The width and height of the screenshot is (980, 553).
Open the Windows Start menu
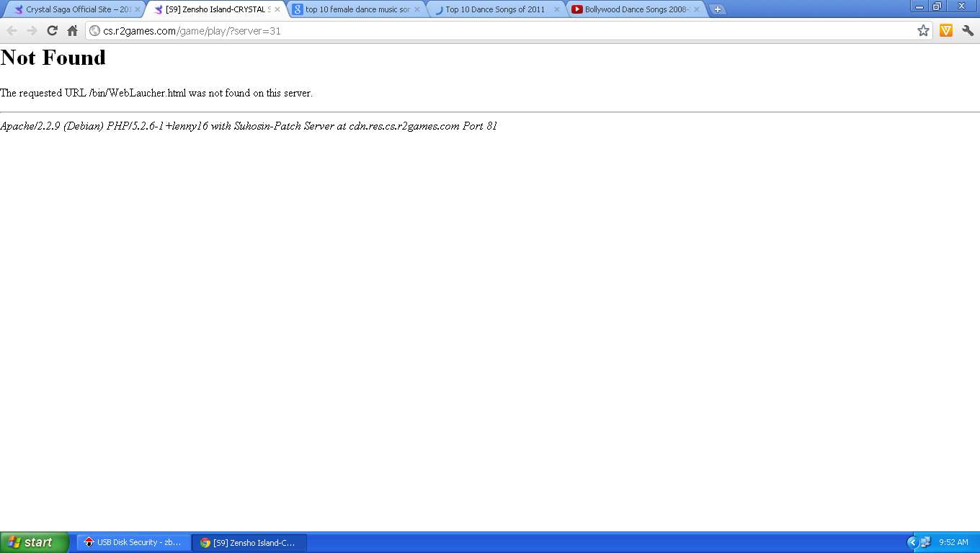coord(34,542)
